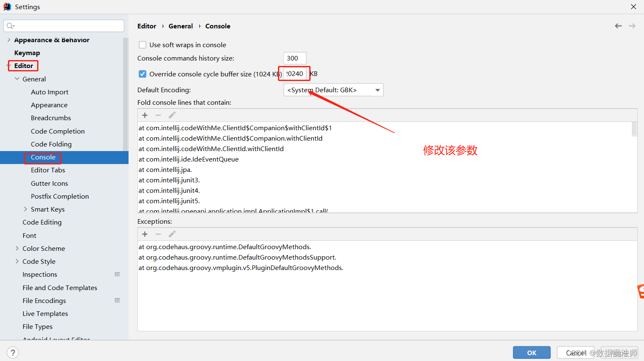Expand the Smart Keys section
Screen dimensions: 644x361
(x=25, y=209)
